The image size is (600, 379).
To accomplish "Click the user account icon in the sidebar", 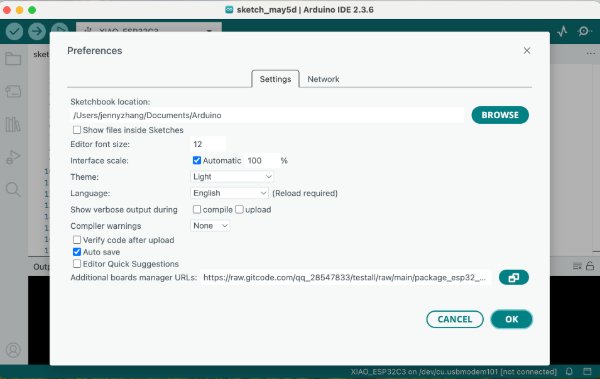I will coord(13,350).
